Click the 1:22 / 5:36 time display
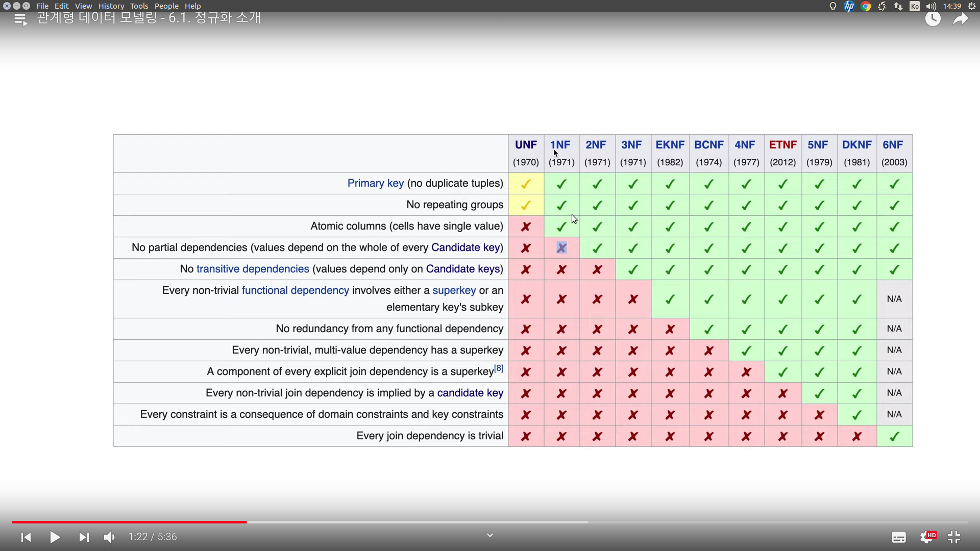The height and width of the screenshot is (551, 980). [153, 537]
